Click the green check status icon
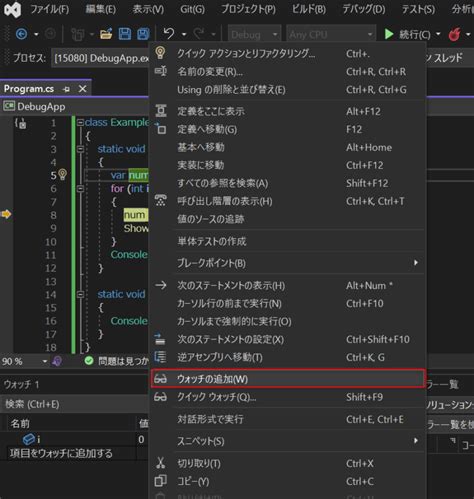The image size is (474, 499). click(89, 360)
